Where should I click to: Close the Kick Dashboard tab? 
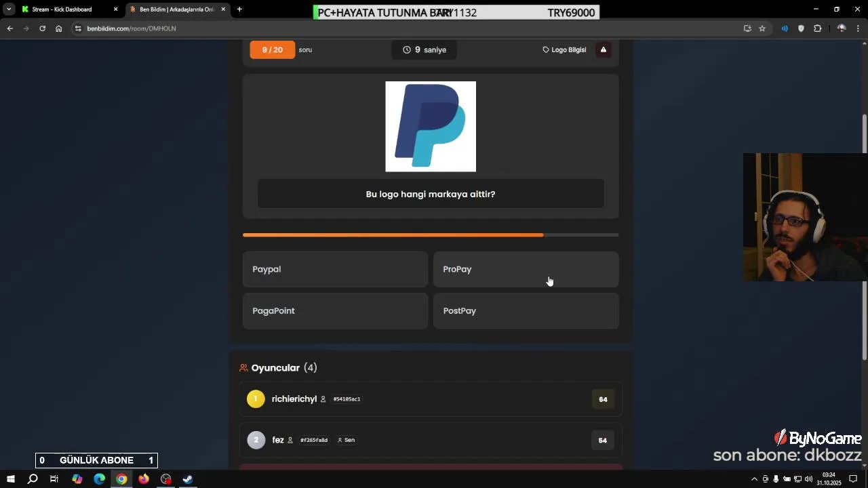[x=116, y=9]
